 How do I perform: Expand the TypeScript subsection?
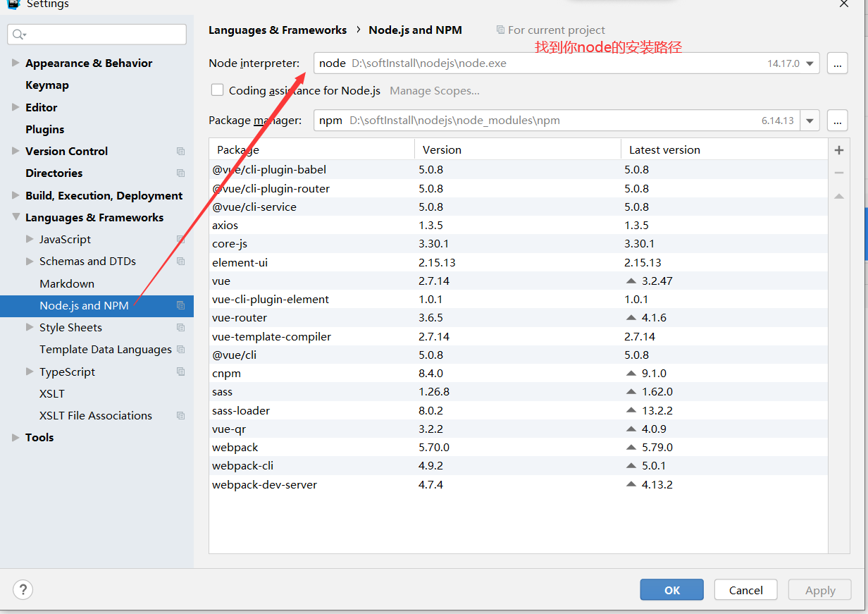click(30, 372)
